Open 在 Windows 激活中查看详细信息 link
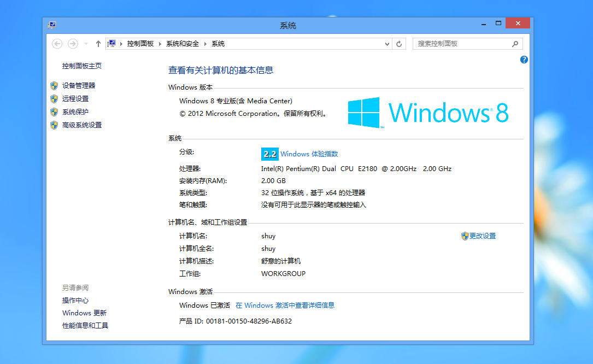This screenshot has width=593, height=364. pos(285,306)
